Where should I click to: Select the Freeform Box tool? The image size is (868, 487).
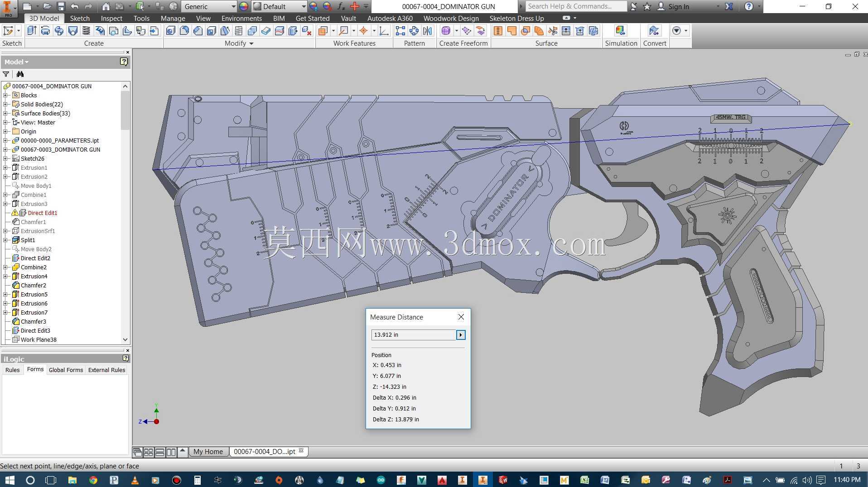pyautogui.click(x=446, y=31)
